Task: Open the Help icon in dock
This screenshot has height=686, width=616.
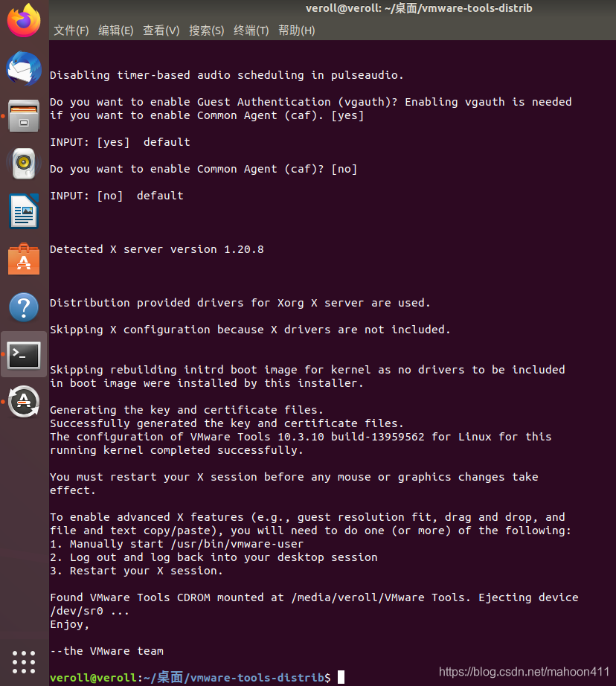Action: coord(24,307)
